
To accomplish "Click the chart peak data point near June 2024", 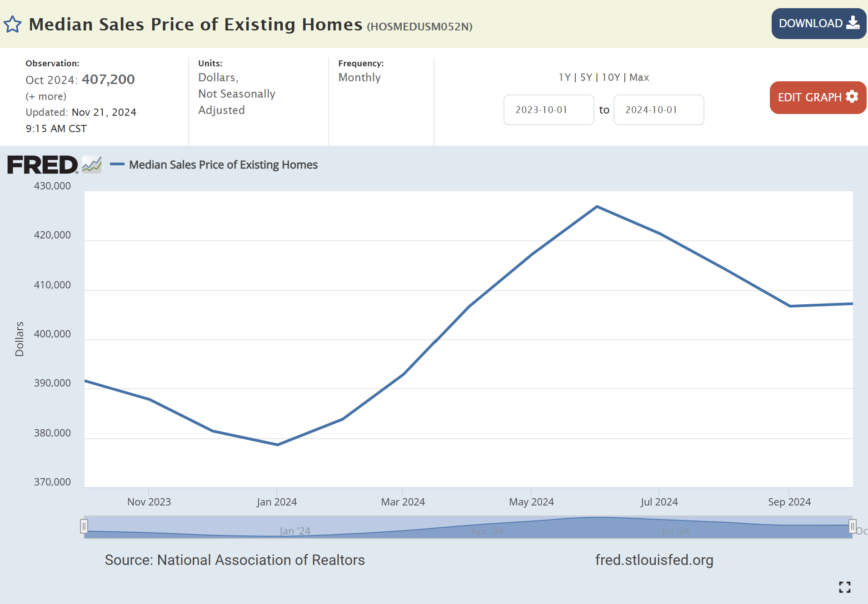I will pos(597,207).
